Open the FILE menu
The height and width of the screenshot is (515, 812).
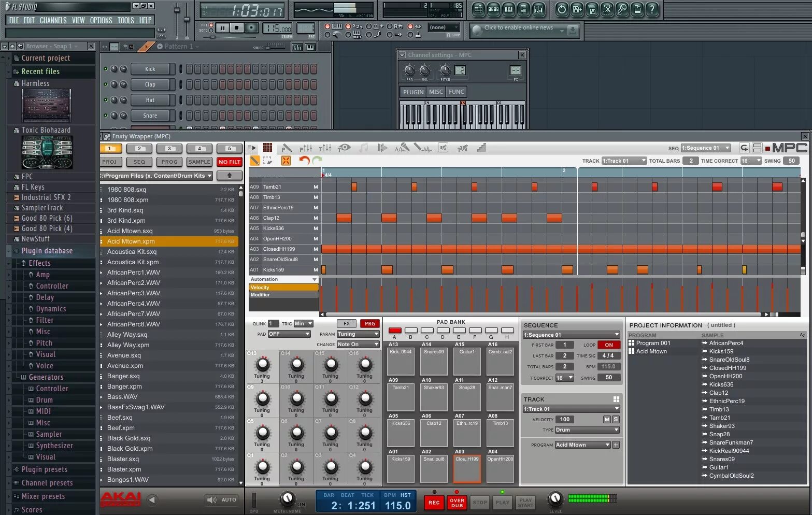click(x=14, y=20)
